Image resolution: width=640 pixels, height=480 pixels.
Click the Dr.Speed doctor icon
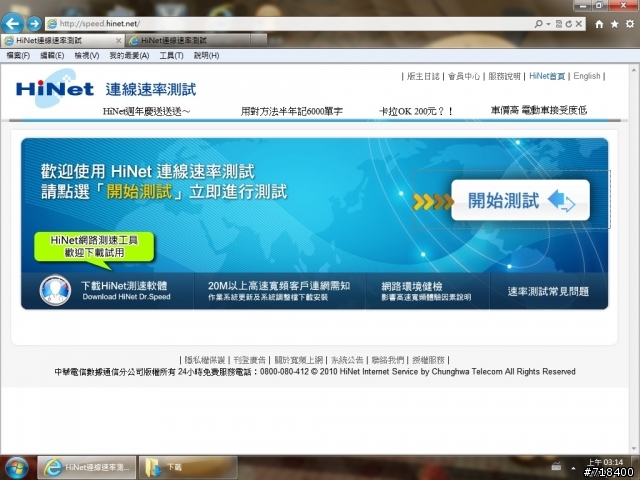(x=55, y=291)
